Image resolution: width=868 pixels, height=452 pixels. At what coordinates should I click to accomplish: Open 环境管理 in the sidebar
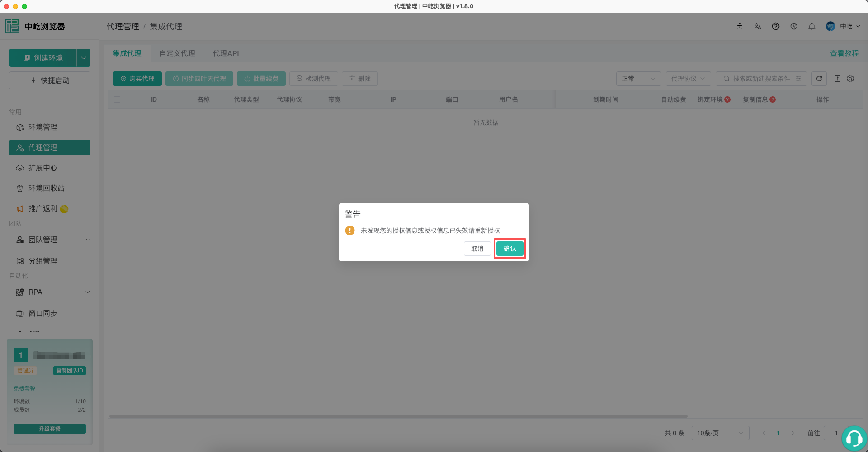tap(50, 127)
